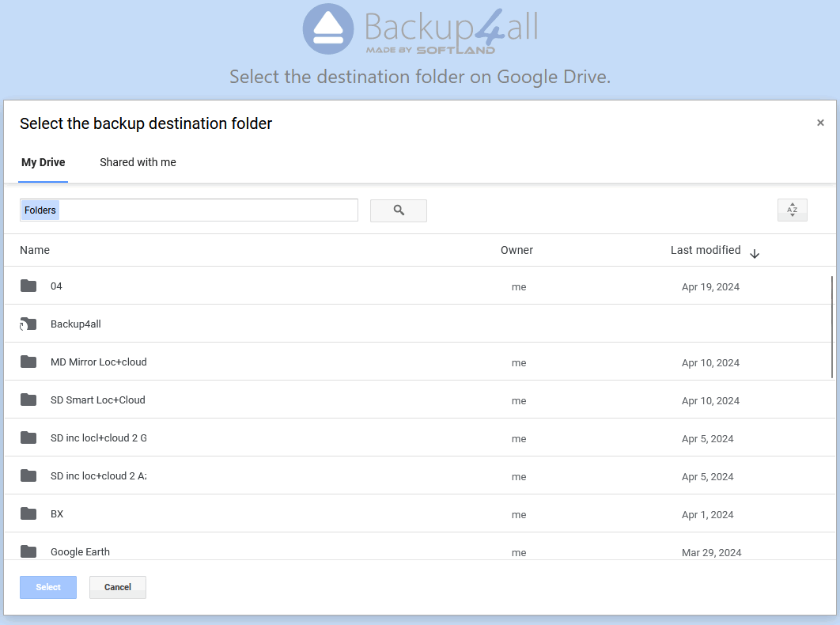Image resolution: width=840 pixels, height=625 pixels.
Task: Click the disabled Select button
Action: pyautogui.click(x=47, y=587)
